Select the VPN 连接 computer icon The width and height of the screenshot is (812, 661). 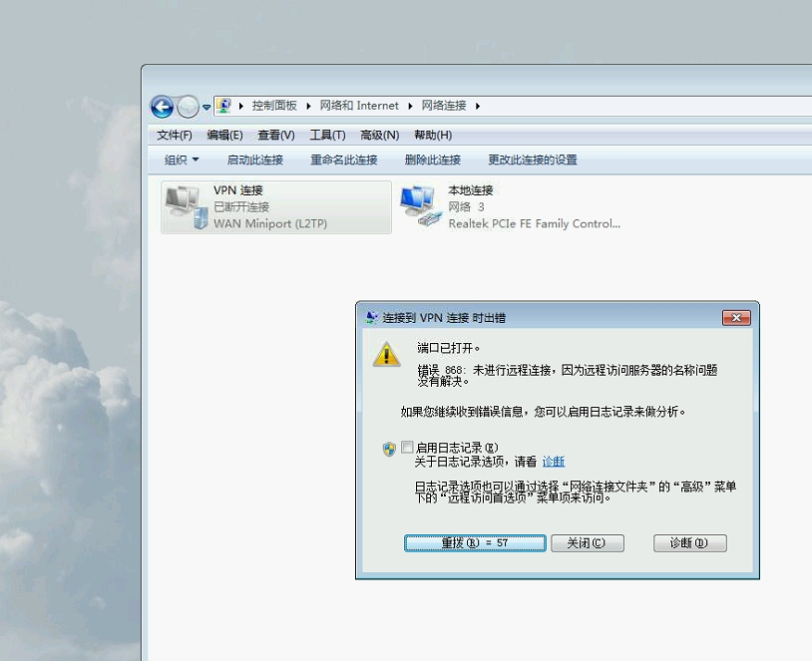(187, 207)
